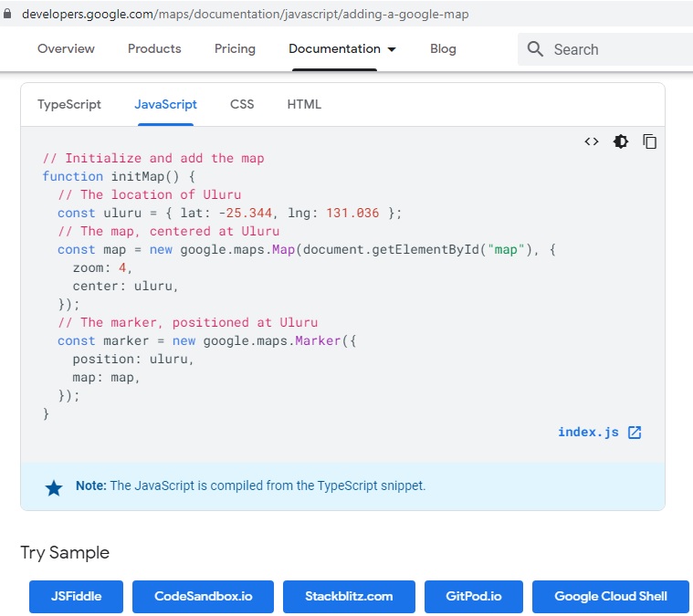693x616 pixels.
Task: Click the star icon in the note
Action: [x=54, y=487]
